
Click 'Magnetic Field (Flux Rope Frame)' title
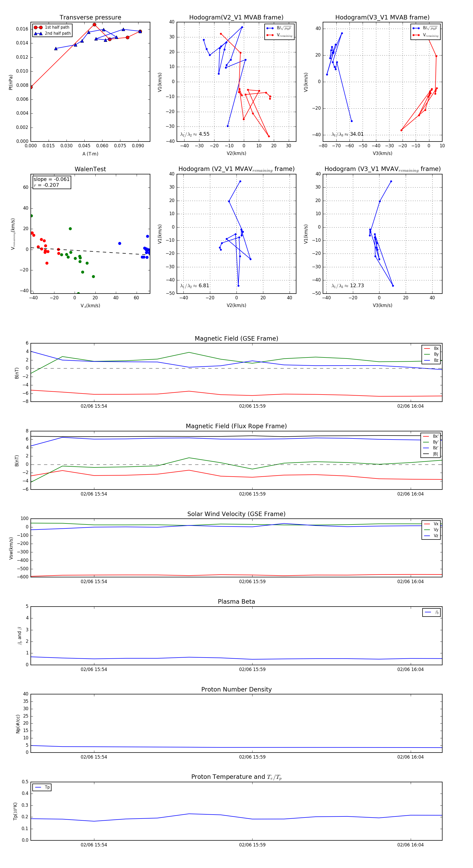236,426
